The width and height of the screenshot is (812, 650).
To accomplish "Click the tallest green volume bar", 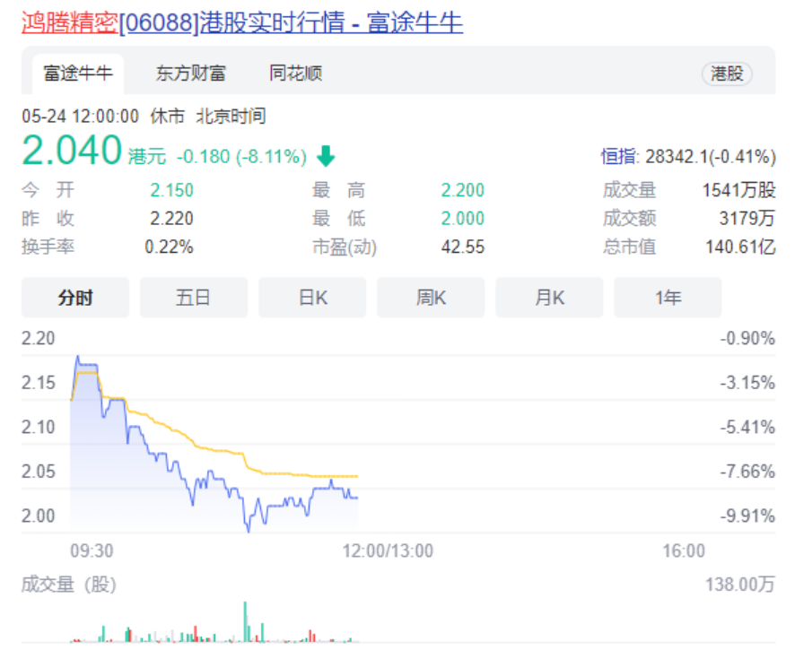I will pos(245,621).
